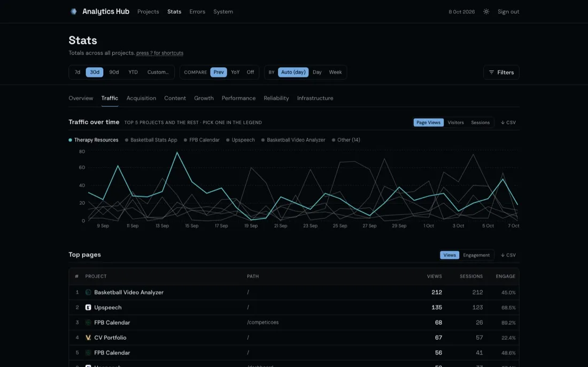588x367 pixels.
Task: Open the 'press ? for shortcuts' link
Action: point(160,53)
